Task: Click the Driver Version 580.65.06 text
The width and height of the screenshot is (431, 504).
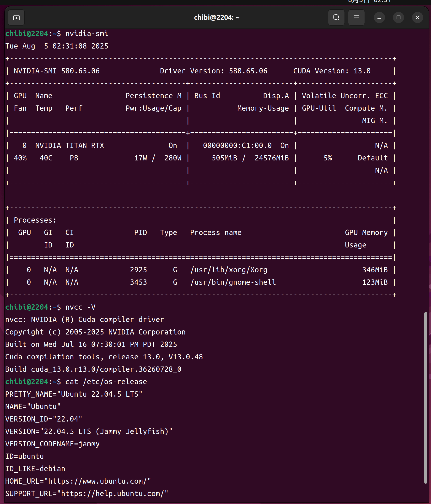Action: [213, 71]
